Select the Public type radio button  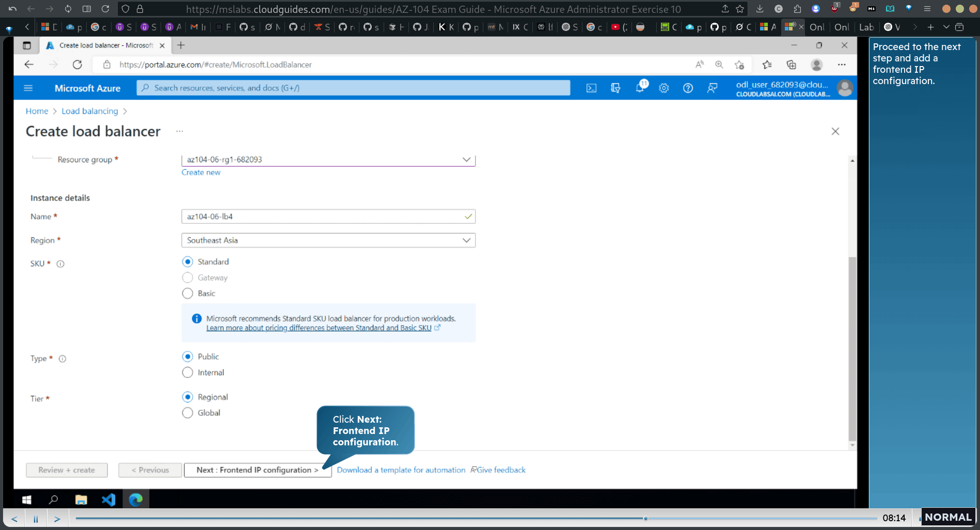[x=187, y=357]
